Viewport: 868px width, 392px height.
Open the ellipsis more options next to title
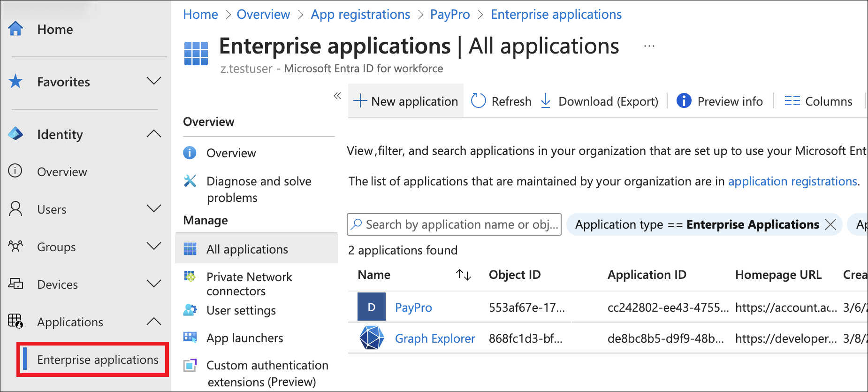tap(649, 46)
